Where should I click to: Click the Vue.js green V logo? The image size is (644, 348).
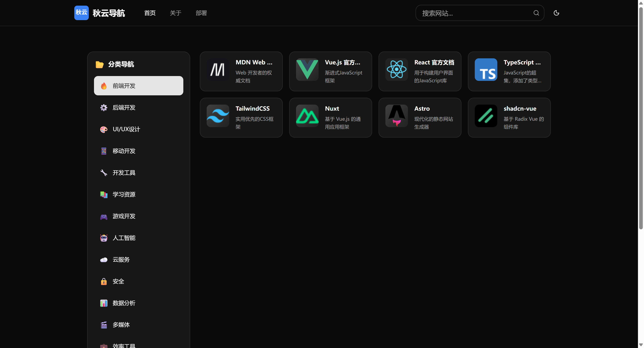click(307, 70)
